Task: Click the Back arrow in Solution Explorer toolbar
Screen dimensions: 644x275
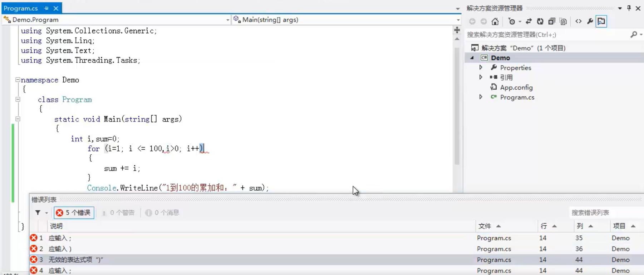Action: [x=472, y=21]
